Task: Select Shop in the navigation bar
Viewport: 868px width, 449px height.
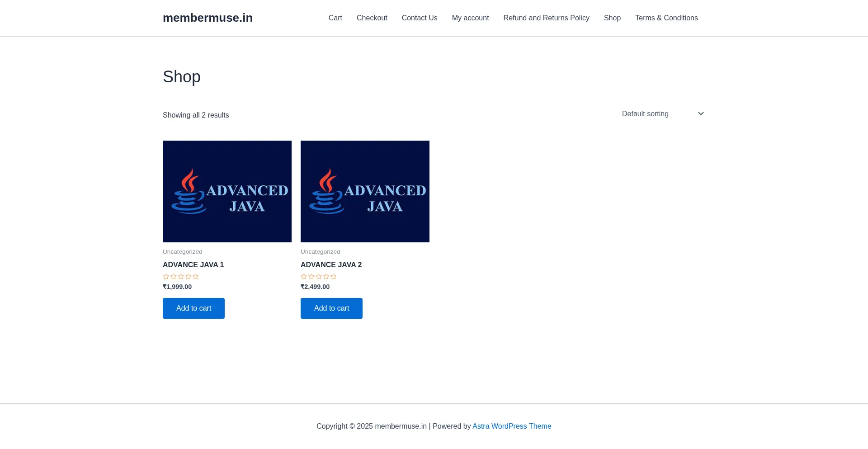Action: (612, 18)
